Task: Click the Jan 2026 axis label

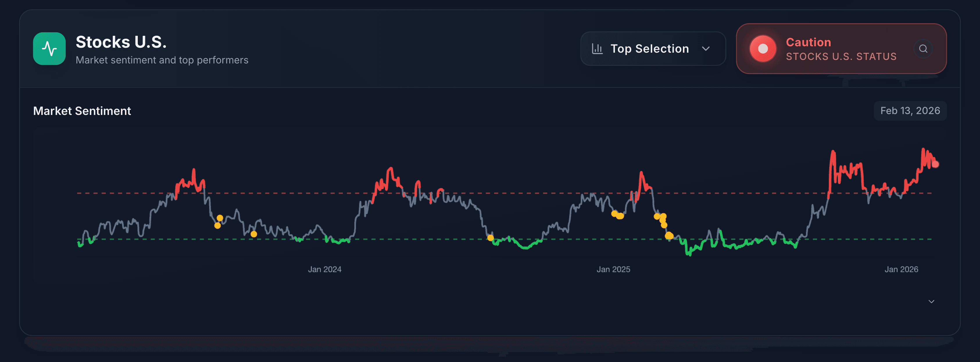Action: (901, 269)
